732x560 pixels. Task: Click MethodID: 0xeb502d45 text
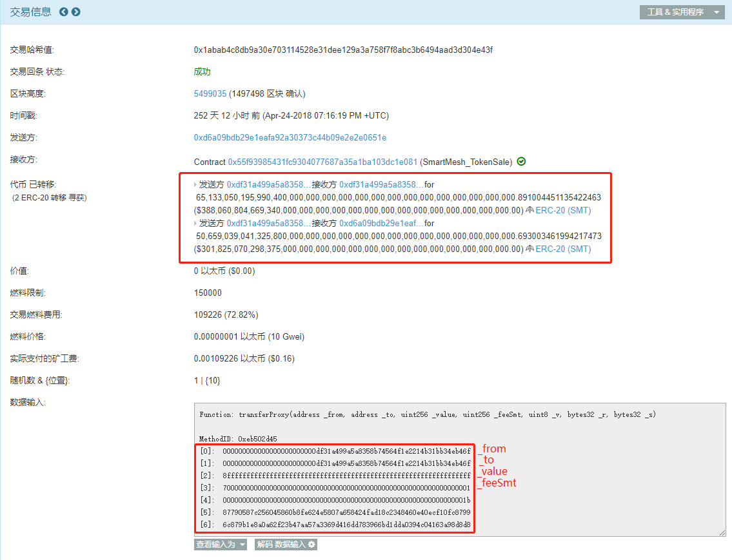coord(238,439)
